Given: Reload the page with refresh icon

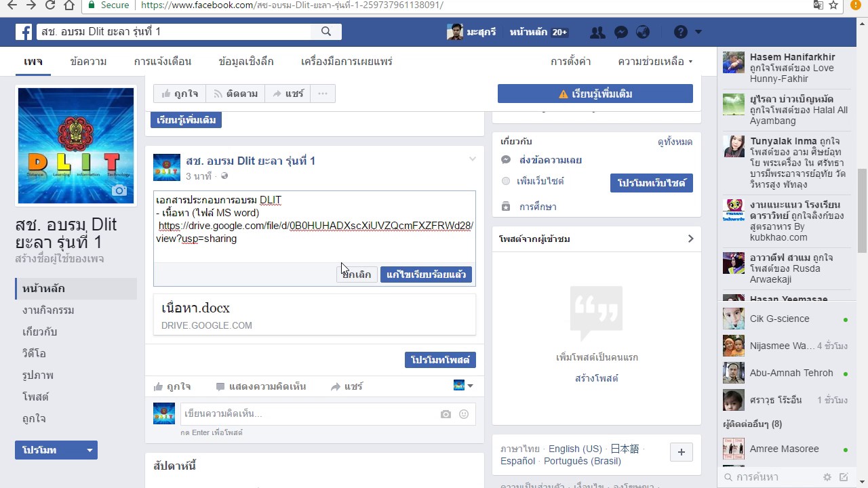Looking at the screenshot, I should point(50,5).
